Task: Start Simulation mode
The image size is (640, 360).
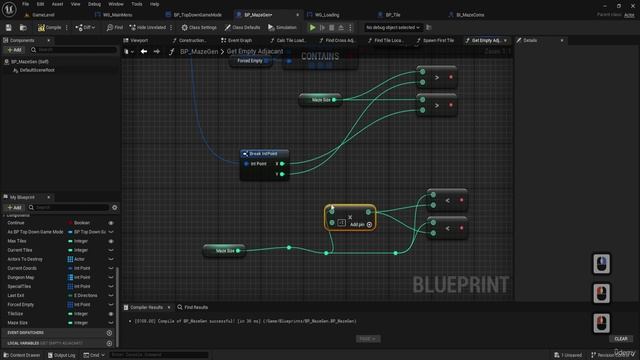Action: click(x=282, y=27)
